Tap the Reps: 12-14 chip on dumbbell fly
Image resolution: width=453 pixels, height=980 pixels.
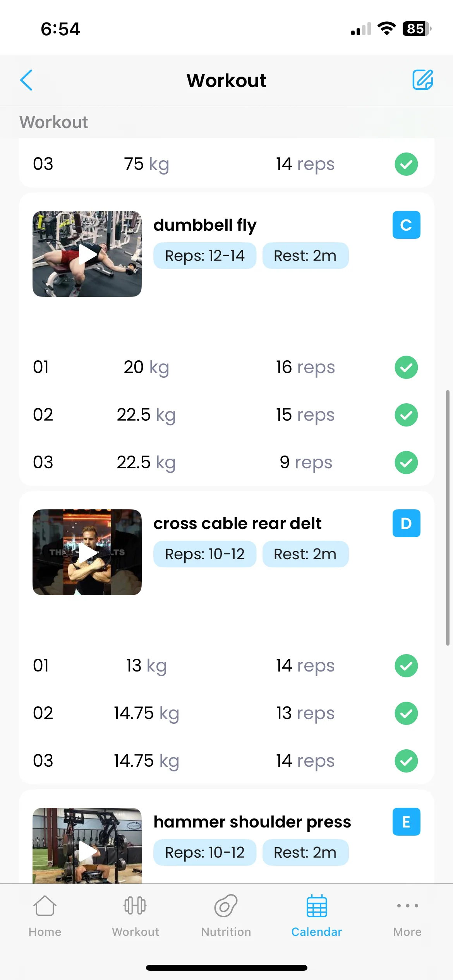coord(205,255)
